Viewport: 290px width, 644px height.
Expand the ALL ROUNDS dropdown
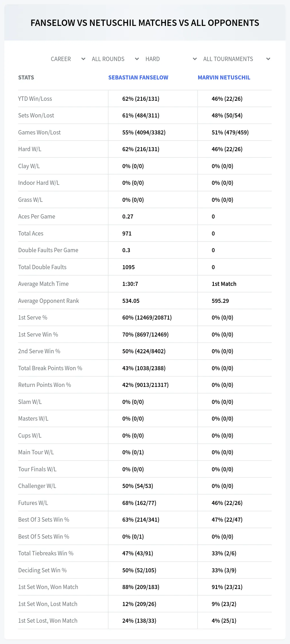[x=115, y=59]
